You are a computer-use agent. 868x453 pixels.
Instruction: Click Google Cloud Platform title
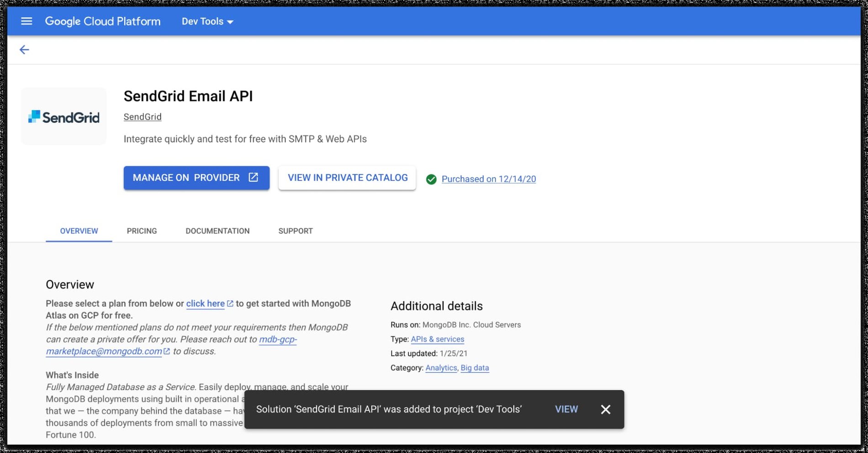[103, 21]
